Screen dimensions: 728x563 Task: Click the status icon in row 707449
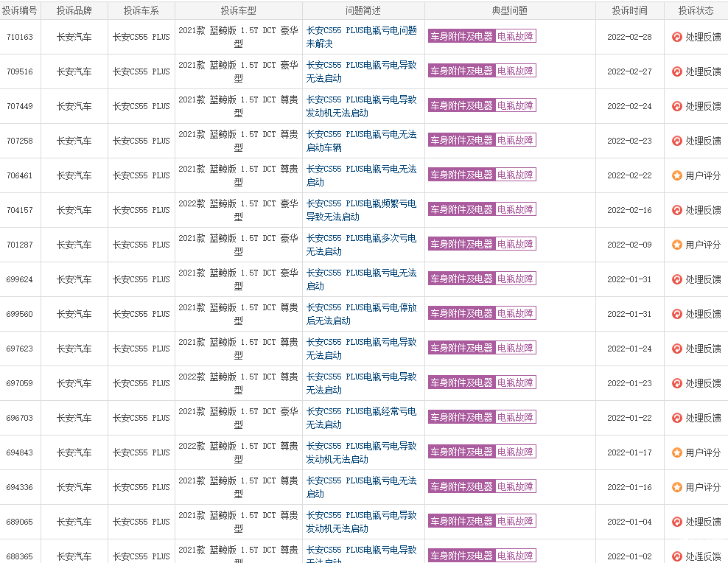677,106
